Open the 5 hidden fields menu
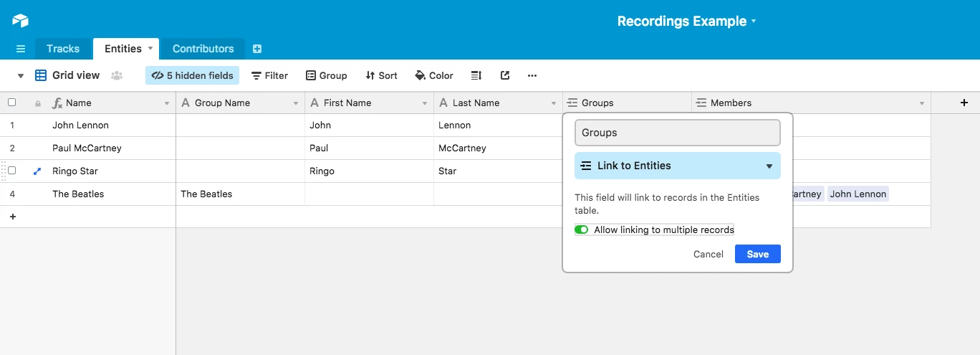Screen dimensions: 980x355 coord(192,75)
